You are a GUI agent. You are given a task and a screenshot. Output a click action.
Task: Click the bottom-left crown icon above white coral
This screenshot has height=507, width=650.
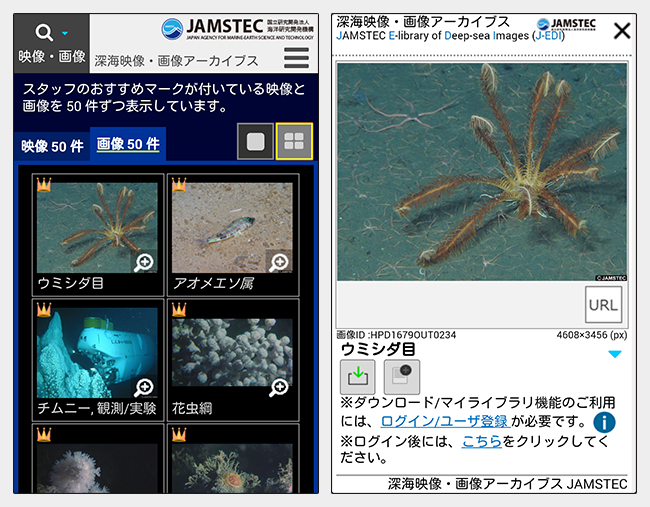44,434
